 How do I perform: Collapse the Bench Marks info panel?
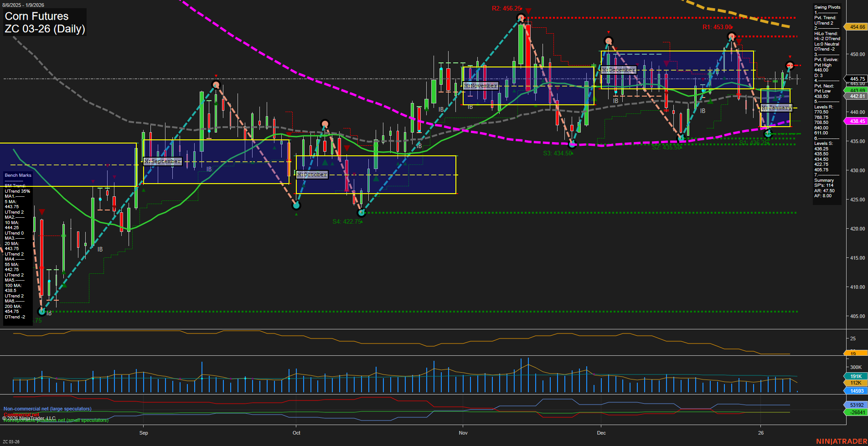pos(17,175)
